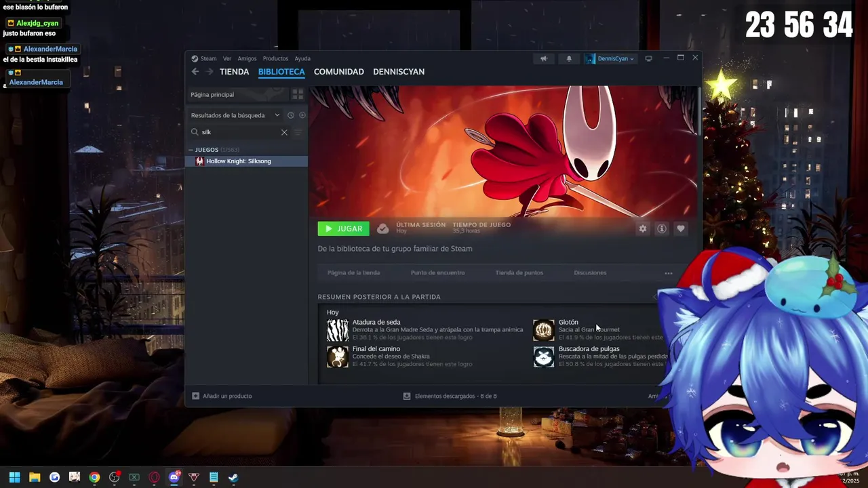Go back using the Steam back arrow
Viewport: 868px width, 488px height.
195,71
